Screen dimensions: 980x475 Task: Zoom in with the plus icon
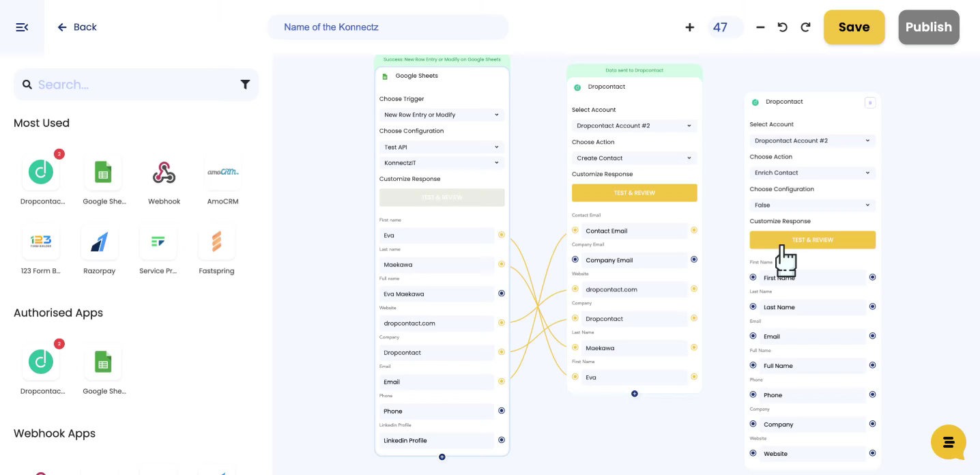coord(689,27)
